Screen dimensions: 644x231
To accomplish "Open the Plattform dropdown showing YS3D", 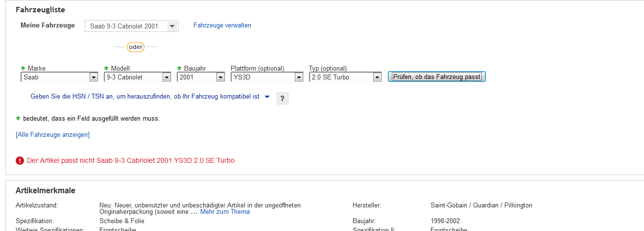I will [267, 77].
